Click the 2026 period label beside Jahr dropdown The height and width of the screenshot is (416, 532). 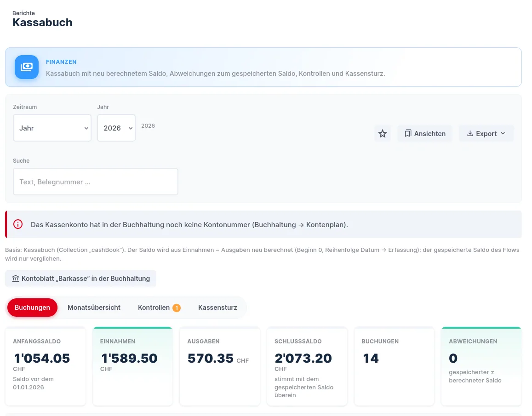click(148, 126)
